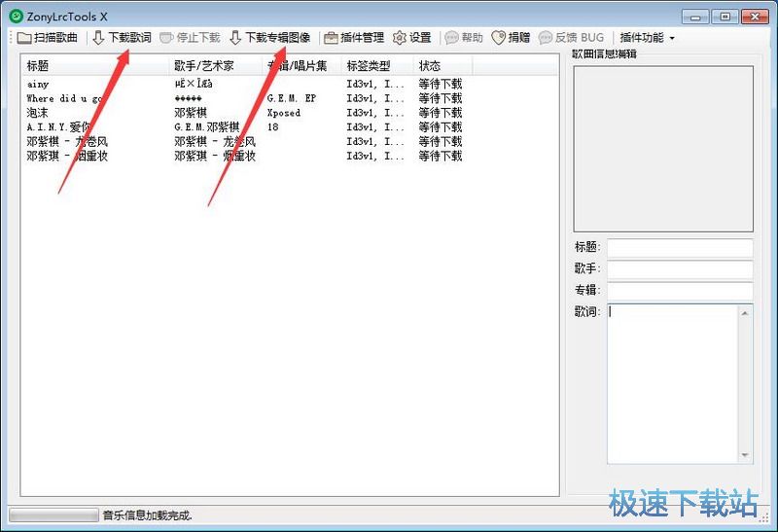
Task: Select the song row 泡沫
Action: (x=44, y=113)
